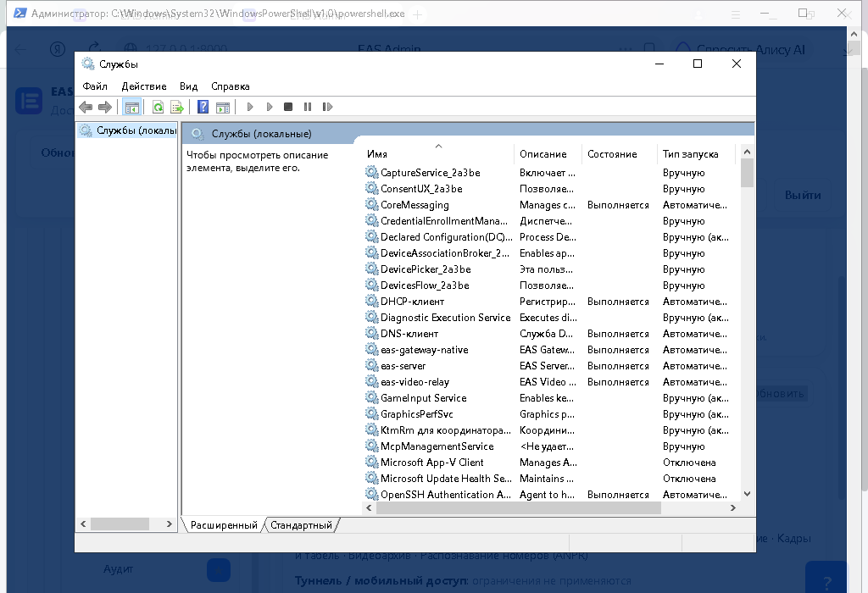Sort by the Тип запуска column header
Screen dimensions: 868x593
(x=697, y=154)
